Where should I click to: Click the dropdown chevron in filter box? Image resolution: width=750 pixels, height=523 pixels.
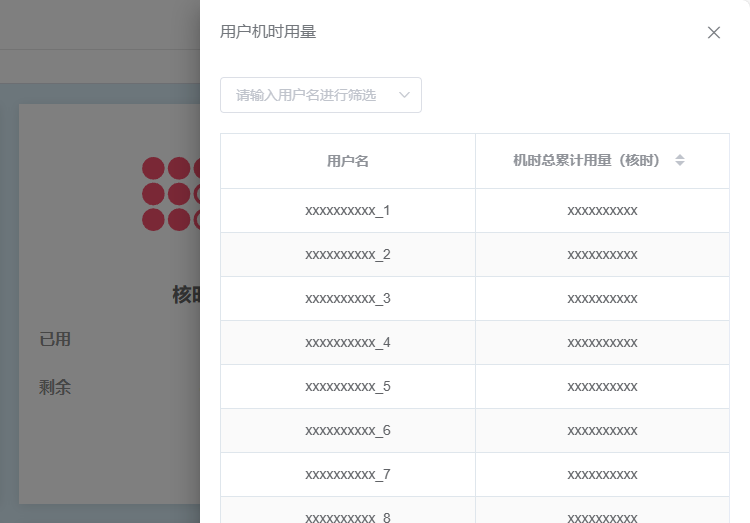[404, 95]
